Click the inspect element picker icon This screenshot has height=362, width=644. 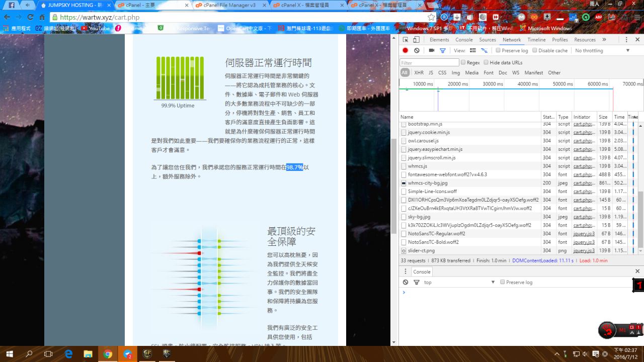coord(406,40)
